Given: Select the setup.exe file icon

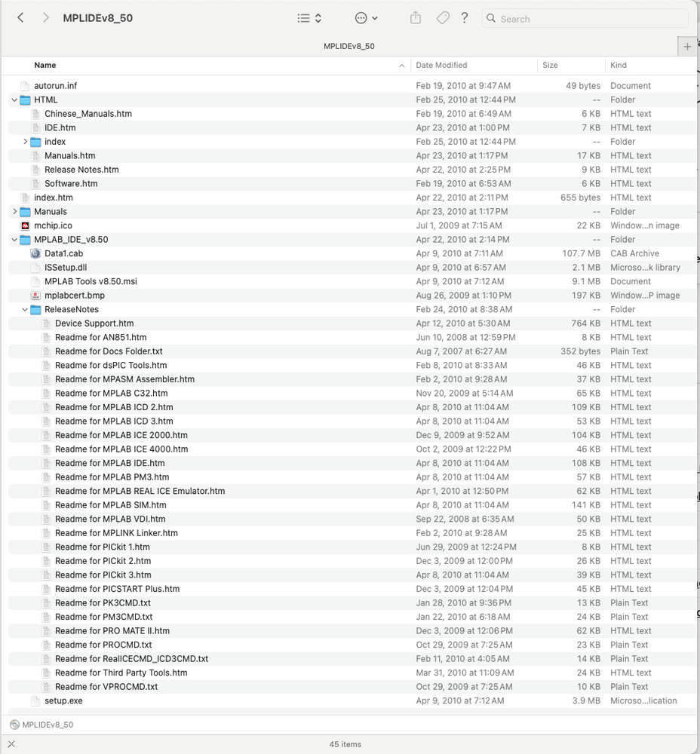Looking at the screenshot, I should tap(35, 700).
